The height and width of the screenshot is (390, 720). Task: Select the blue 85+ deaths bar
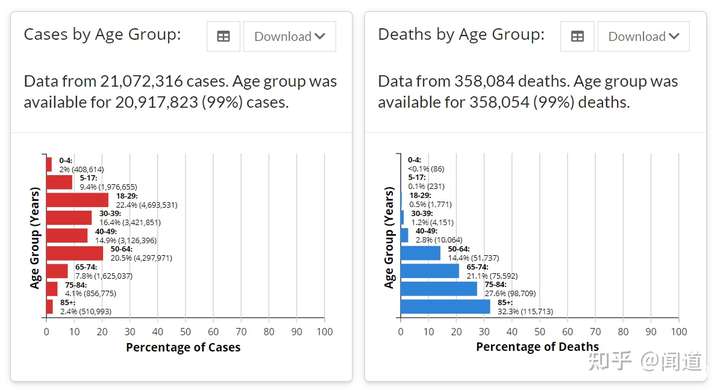click(445, 306)
